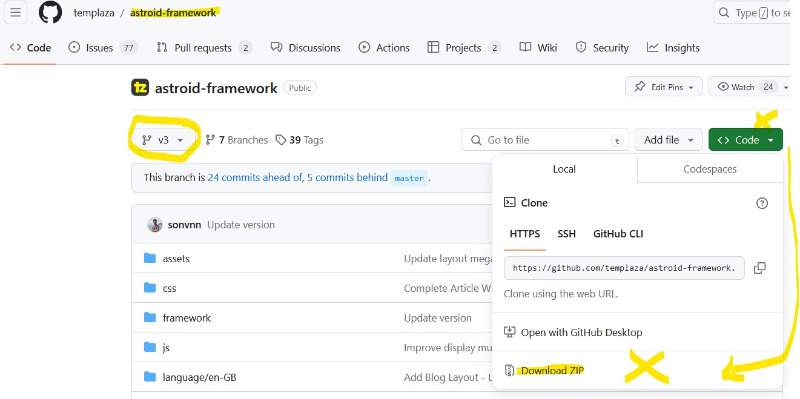Viewport: 800px width, 399px height.
Task: Click the green Code button
Action: pyautogui.click(x=745, y=140)
